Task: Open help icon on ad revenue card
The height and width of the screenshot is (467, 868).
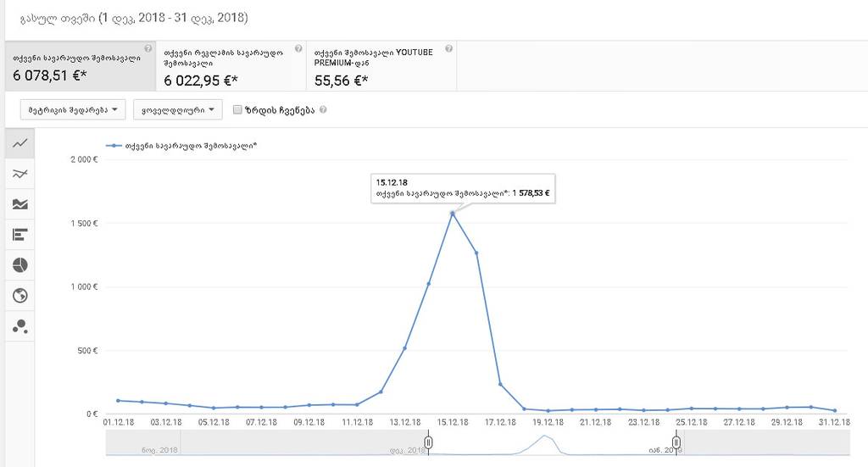Action: point(298,48)
